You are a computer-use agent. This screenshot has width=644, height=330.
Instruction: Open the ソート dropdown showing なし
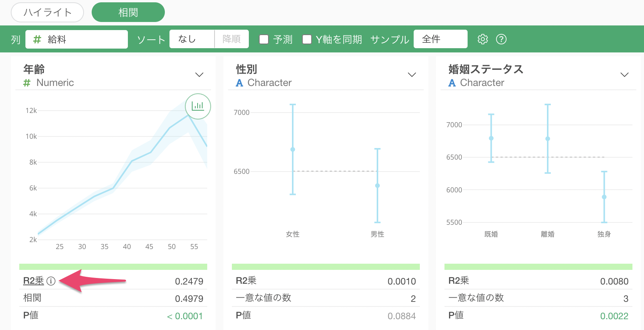tap(192, 39)
